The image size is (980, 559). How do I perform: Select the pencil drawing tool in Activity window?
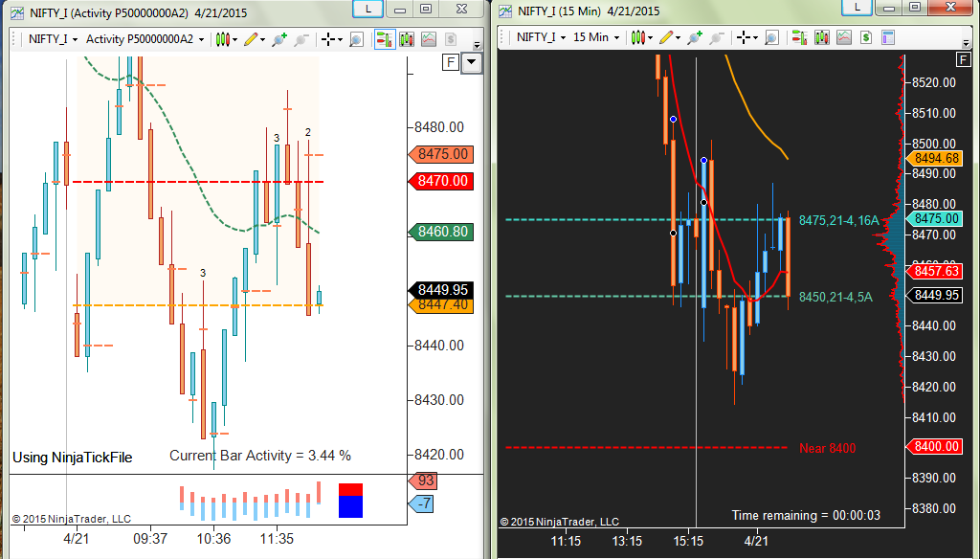click(x=251, y=39)
